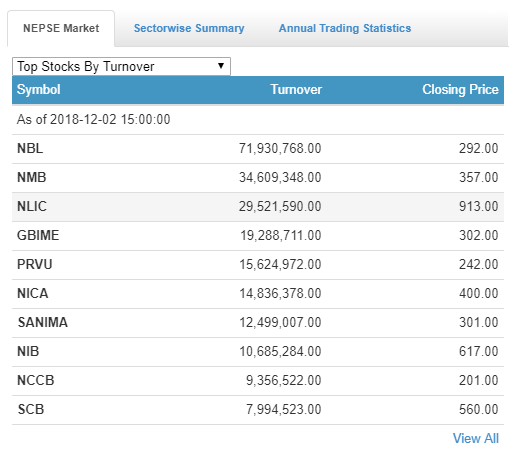Select NLIC turnover 29,521,590.00
This screenshot has width=514, height=453.
click(280, 206)
